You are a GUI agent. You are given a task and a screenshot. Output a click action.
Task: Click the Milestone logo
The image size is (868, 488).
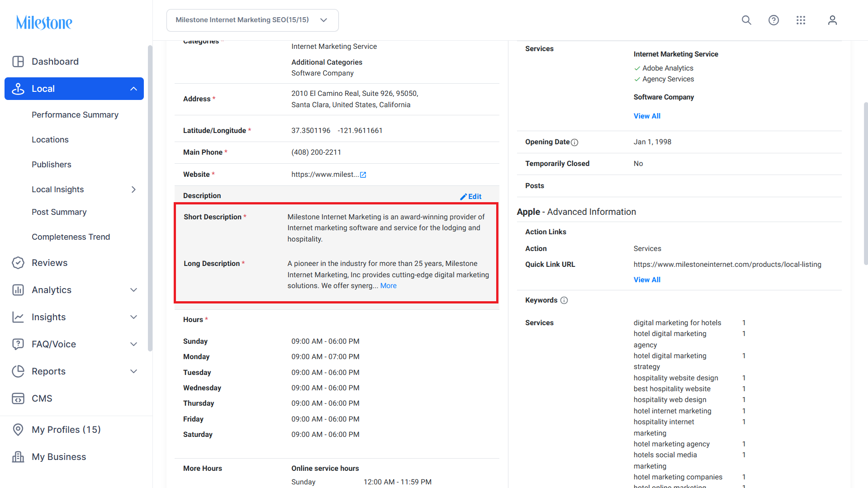44,22
